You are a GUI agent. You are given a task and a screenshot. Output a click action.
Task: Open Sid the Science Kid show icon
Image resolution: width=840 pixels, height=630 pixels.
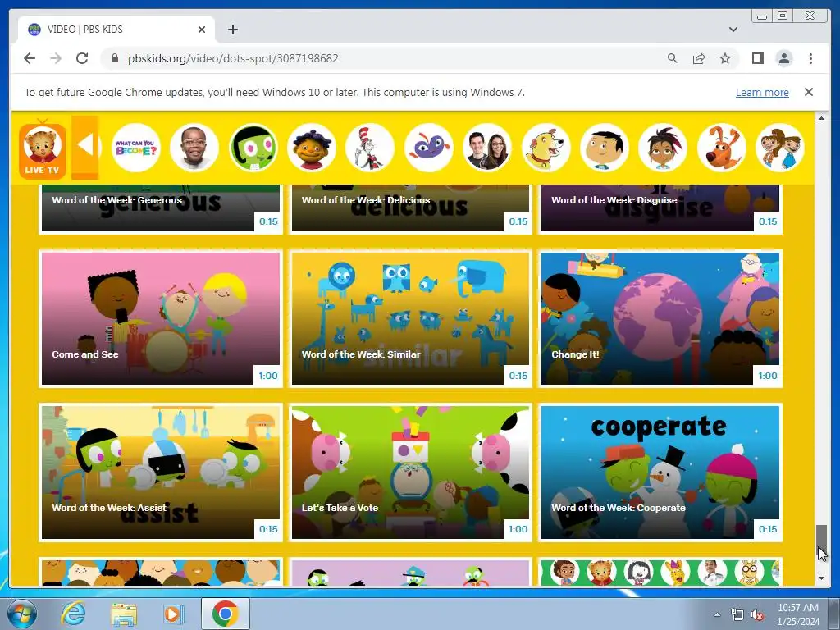tap(311, 148)
